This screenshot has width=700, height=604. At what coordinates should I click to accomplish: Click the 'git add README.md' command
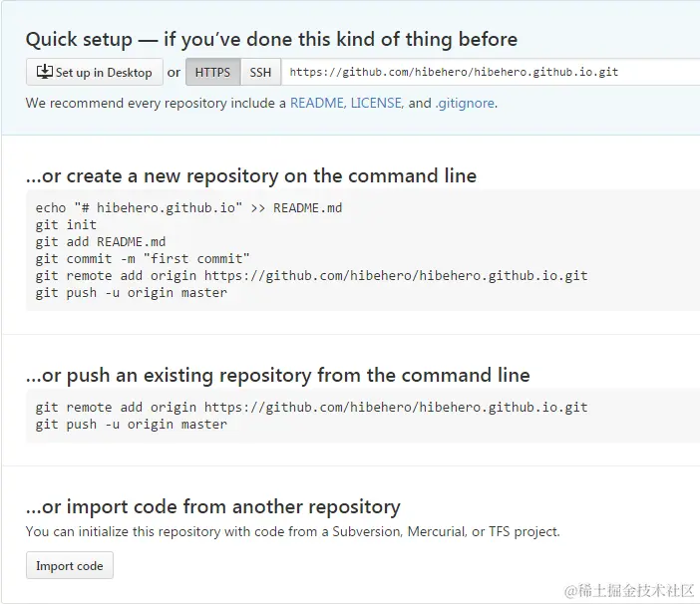tap(101, 242)
